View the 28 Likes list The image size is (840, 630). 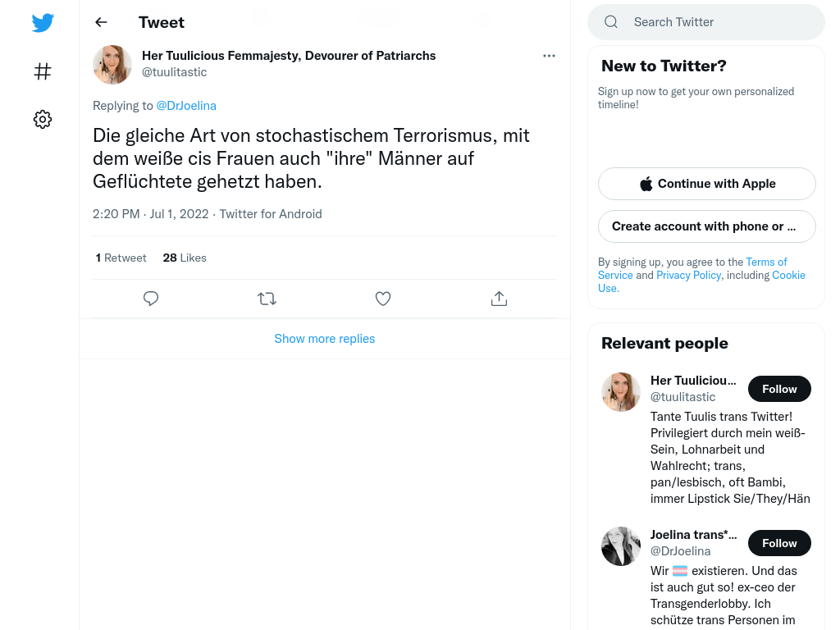pyautogui.click(x=185, y=258)
